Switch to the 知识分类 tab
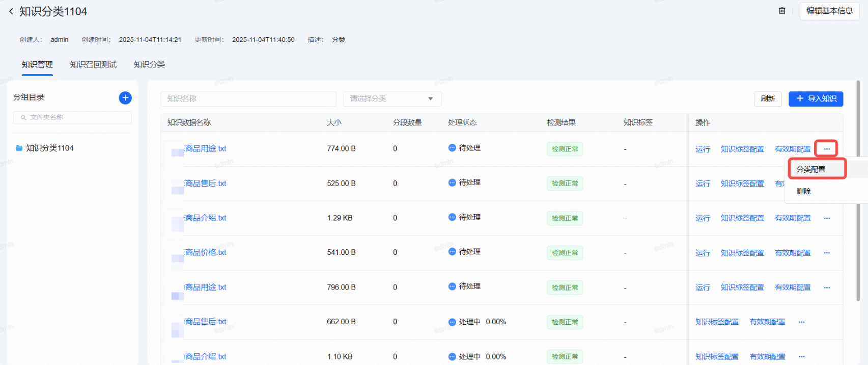 [149, 65]
